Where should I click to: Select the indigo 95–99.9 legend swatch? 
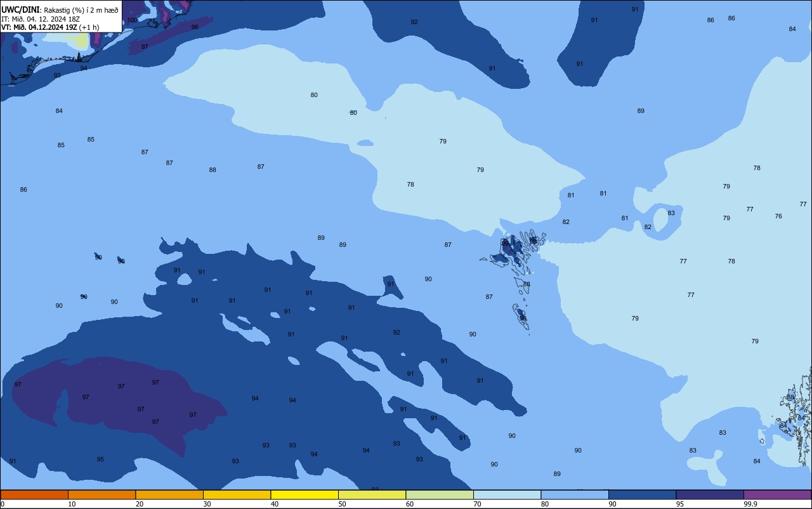click(x=710, y=494)
